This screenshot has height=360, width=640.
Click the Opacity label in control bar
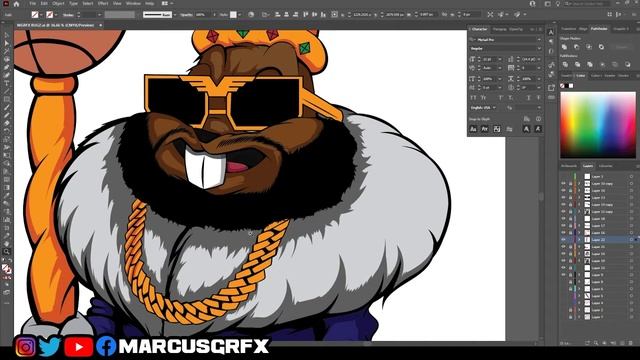click(x=186, y=15)
